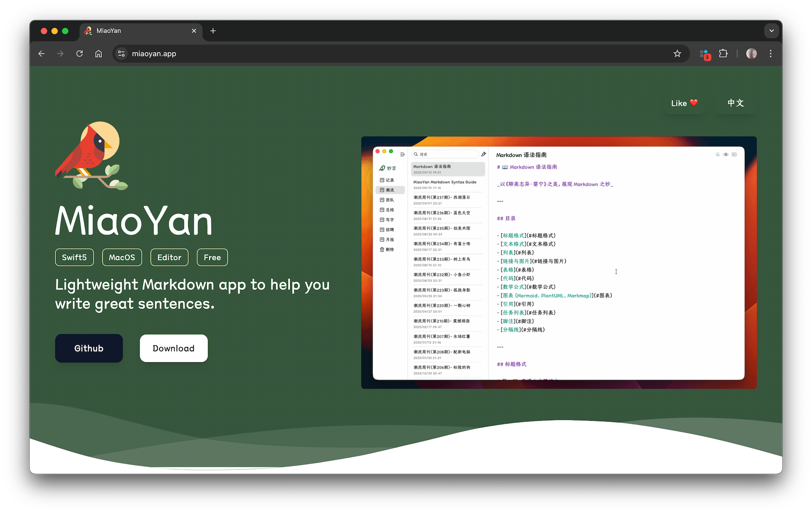Bookmark this page with star icon

pos(677,54)
